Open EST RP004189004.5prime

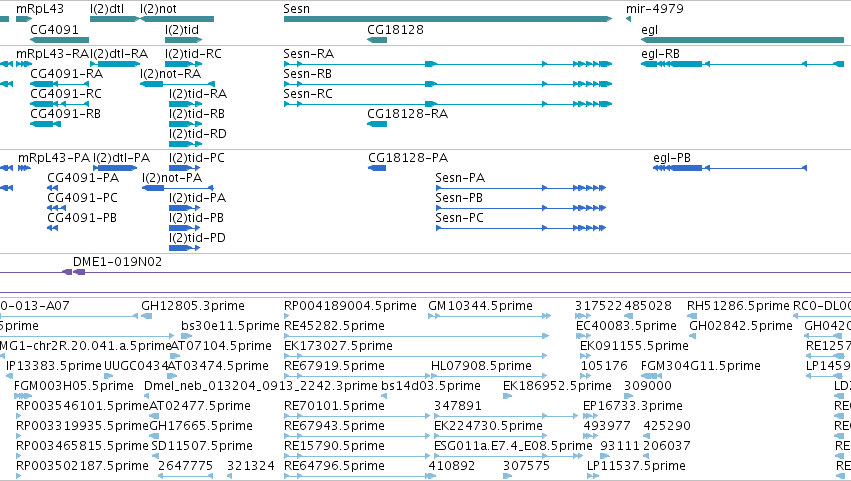click(x=350, y=306)
